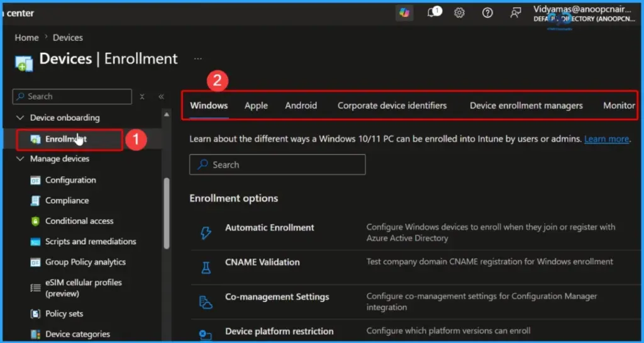This screenshot has height=343, width=644.
Task: Switch to the Apple tab
Action: coord(257,106)
